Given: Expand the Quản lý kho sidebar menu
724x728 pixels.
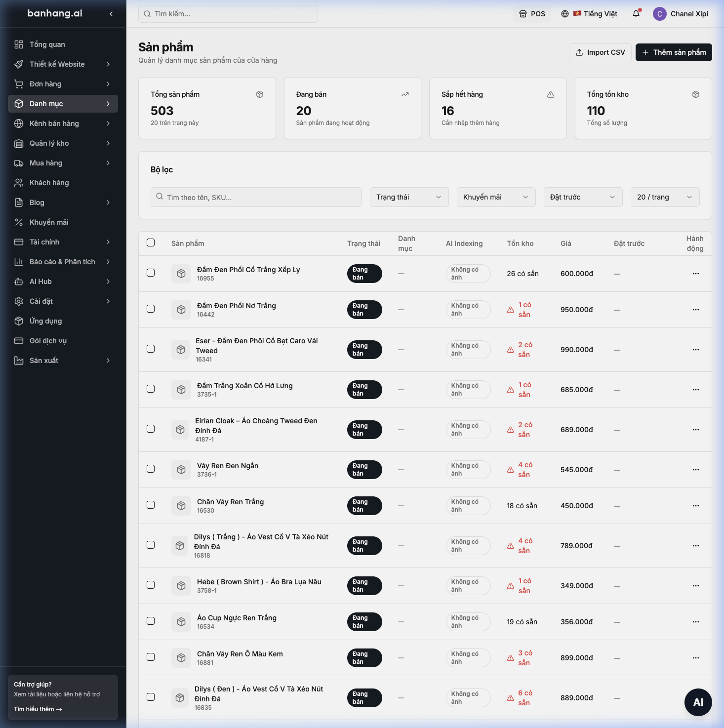Looking at the screenshot, I should pyautogui.click(x=63, y=143).
